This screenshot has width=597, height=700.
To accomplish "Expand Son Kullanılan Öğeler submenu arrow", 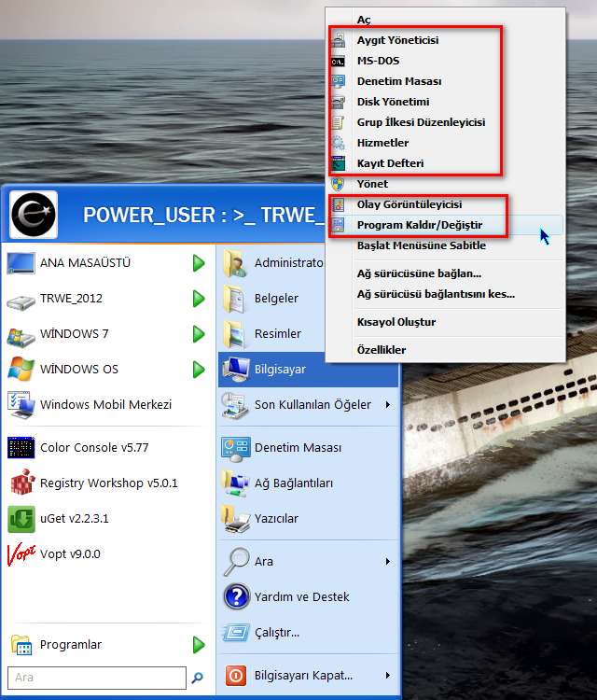I will (x=388, y=404).
